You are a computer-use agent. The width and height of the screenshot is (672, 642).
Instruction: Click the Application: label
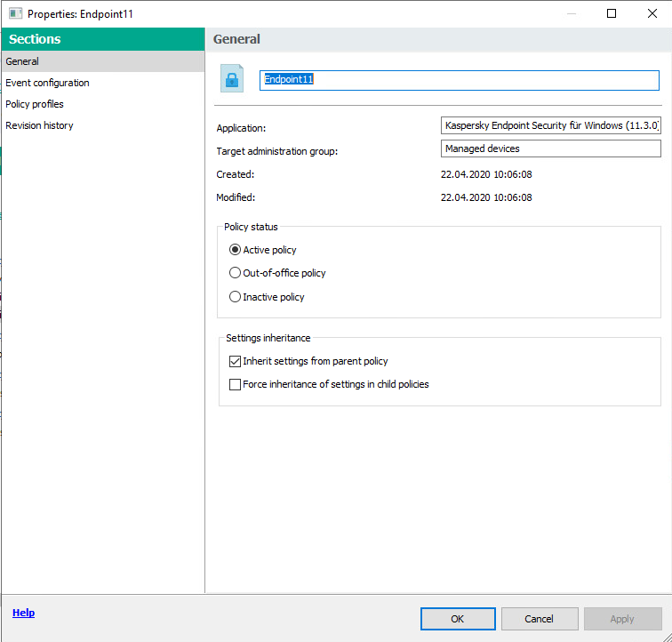(x=241, y=128)
